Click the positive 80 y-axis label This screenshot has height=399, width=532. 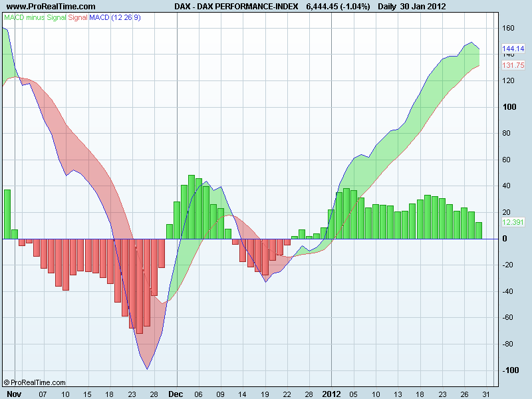pyautogui.click(x=506, y=134)
